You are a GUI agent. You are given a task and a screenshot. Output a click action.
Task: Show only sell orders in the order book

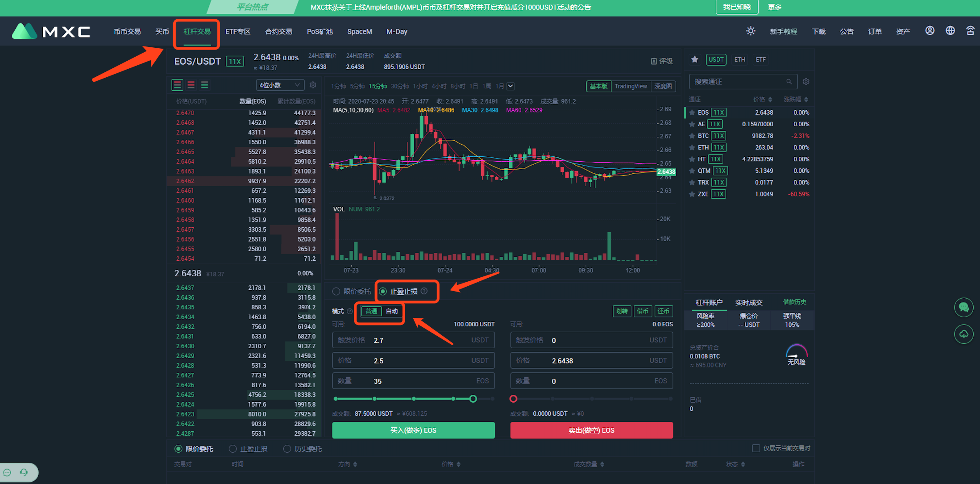[191, 85]
